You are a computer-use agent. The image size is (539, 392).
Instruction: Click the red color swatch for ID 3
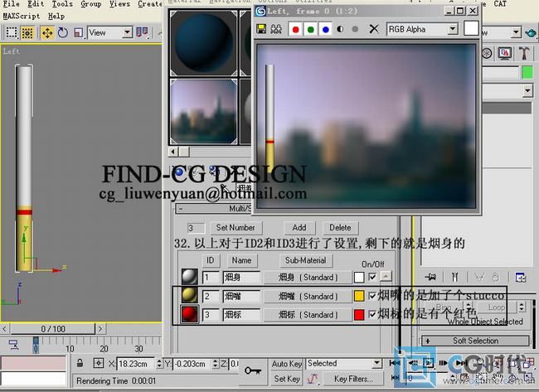click(359, 314)
